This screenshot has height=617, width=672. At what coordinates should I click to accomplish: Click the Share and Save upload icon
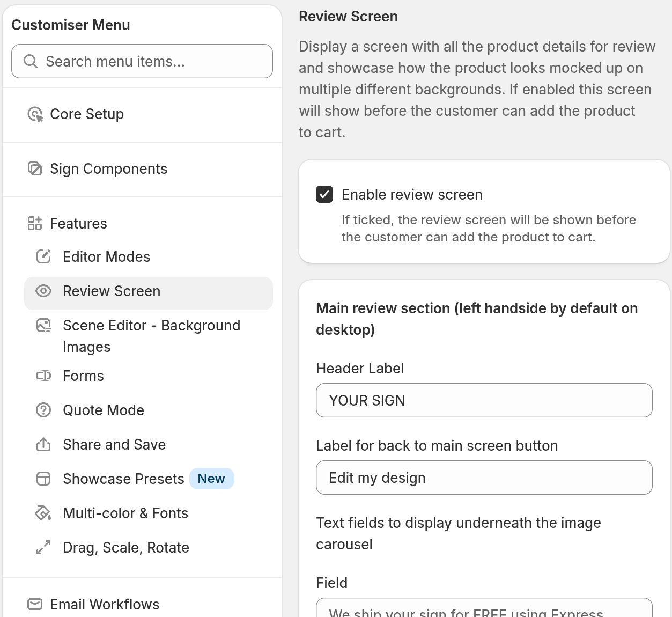tap(43, 444)
